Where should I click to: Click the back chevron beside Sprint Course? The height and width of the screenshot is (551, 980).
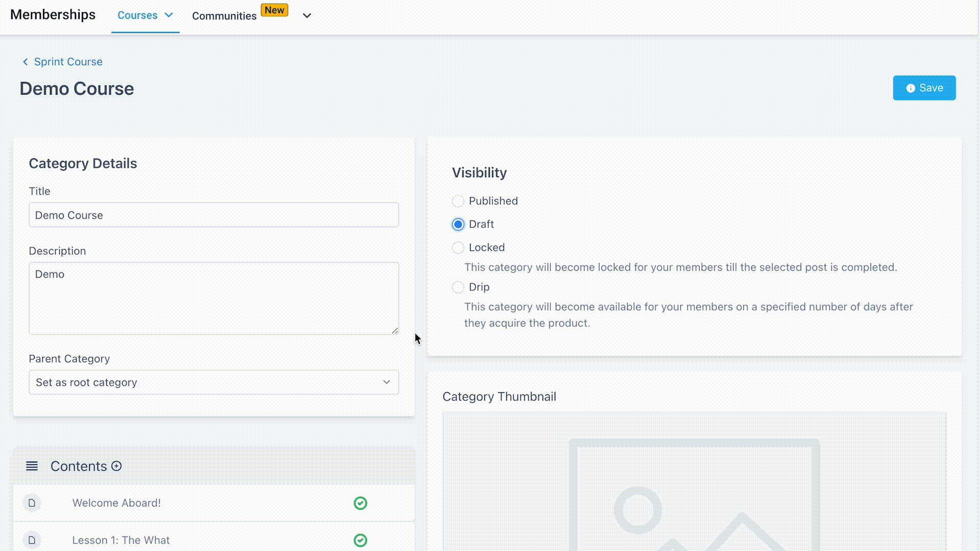coord(25,62)
